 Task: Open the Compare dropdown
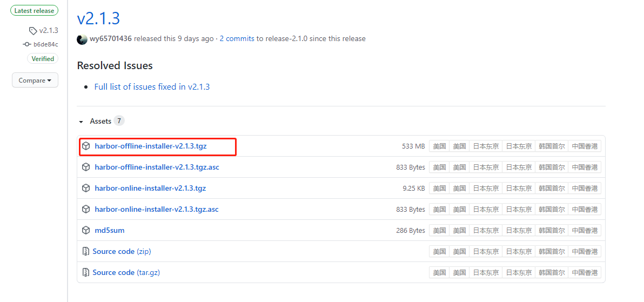pyautogui.click(x=35, y=80)
